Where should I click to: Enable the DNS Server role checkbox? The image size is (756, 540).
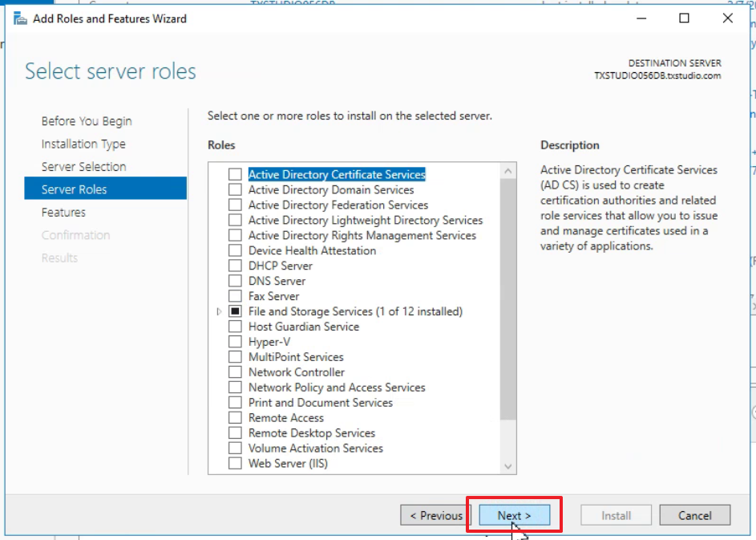pyautogui.click(x=235, y=281)
